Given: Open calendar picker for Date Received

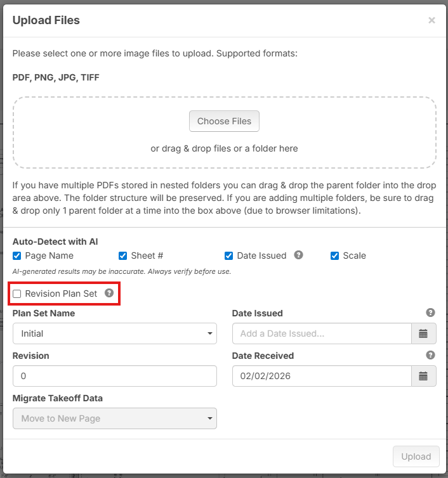Looking at the screenshot, I should pyautogui.click(x=423, y=376).
